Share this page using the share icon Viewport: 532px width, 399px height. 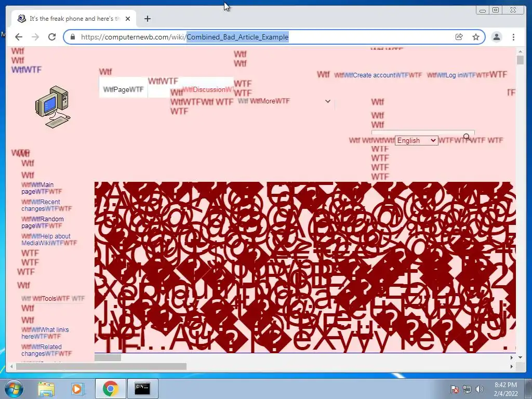459,37
